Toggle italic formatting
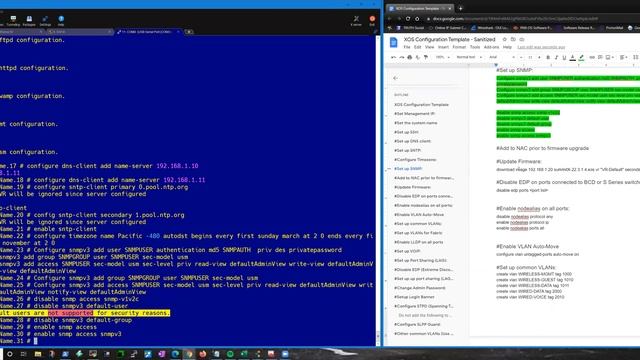This screenshot has height=360, width=640. pos(556,58)
